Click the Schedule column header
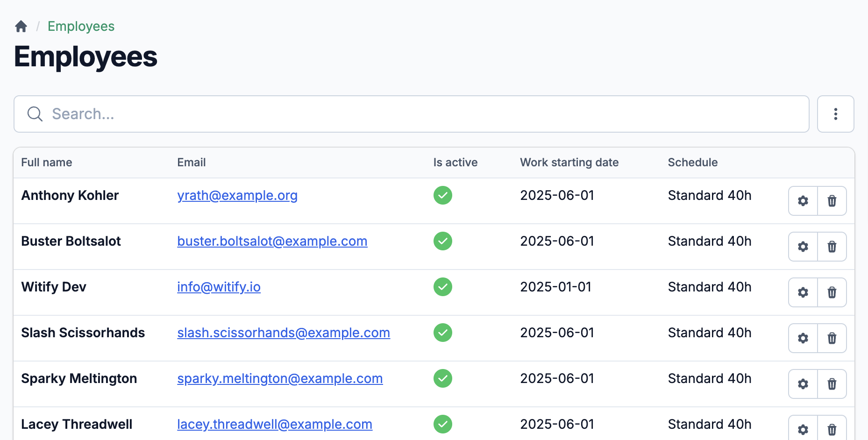The width and height of the screenshot is (868, 440). click(693, 163)
